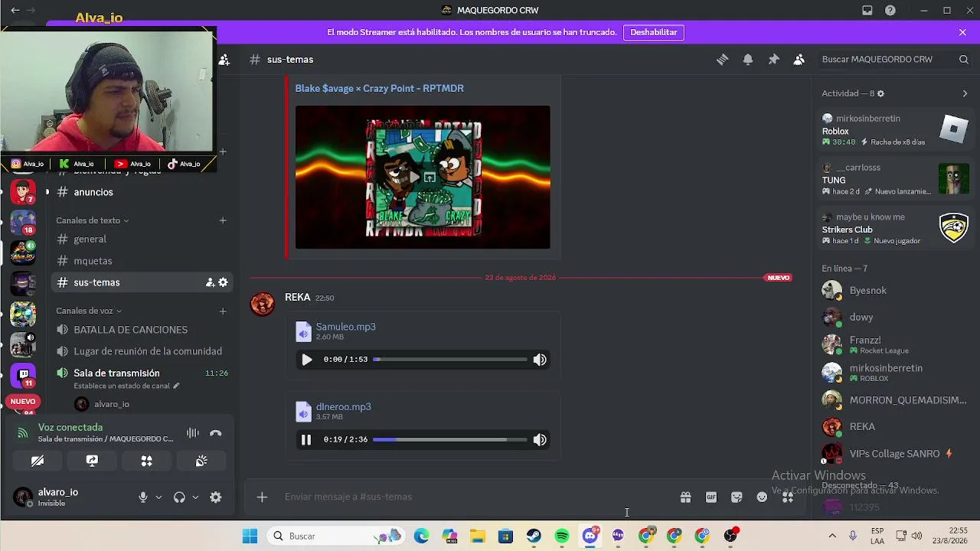Create a new voice channel plus icon
The width and height of the screenshot is (980, 551).
pyautogui.click(x=223, y=311)
